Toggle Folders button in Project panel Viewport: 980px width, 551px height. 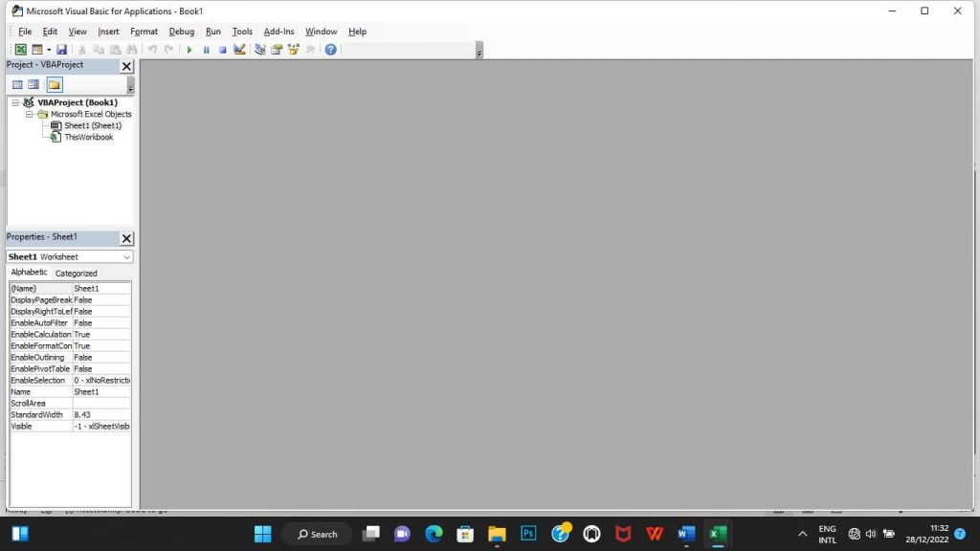pyautogui.click(x=55, y=84)
